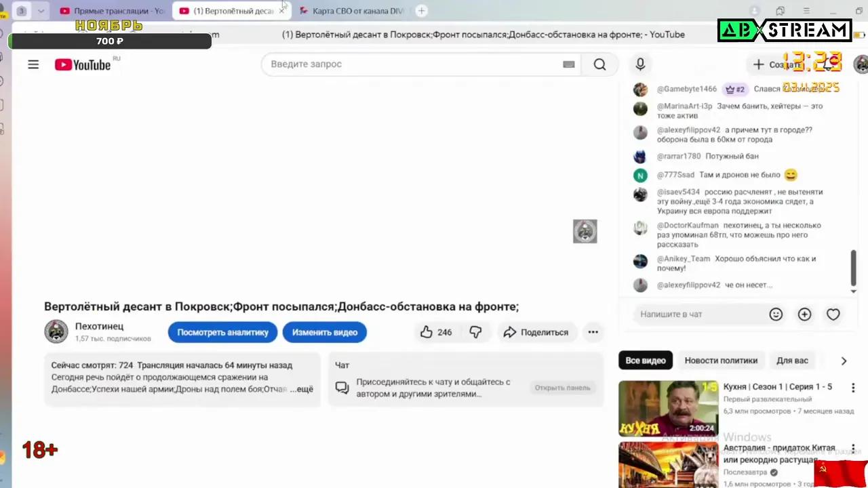
Task: Click the chat bubble icon in Чат card
Action: 342,388
